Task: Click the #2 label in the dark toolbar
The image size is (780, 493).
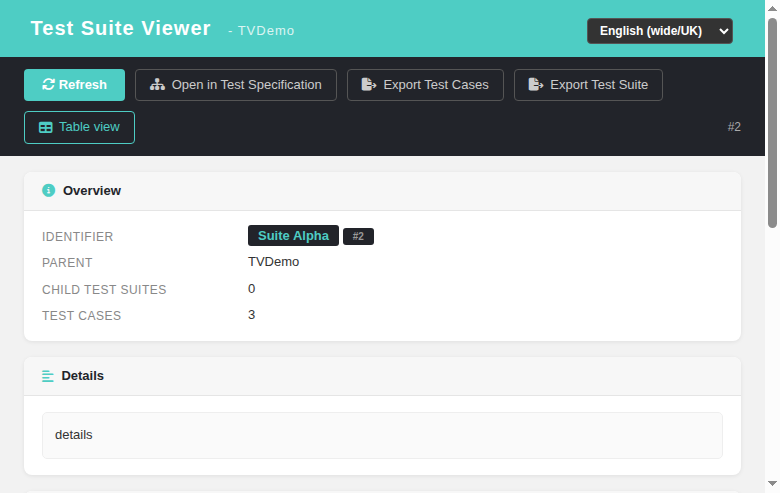Action: tap(734, 127)
